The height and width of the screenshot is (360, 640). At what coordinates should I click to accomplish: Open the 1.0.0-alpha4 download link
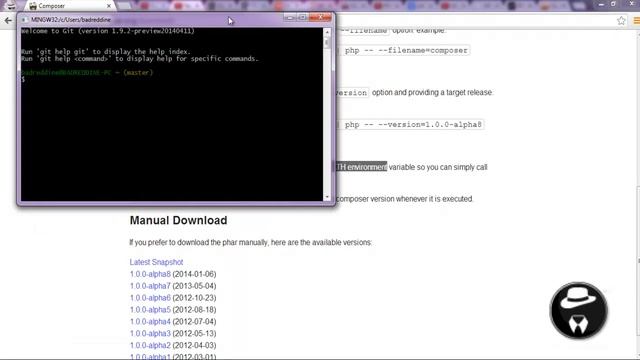[x=150, y=321]
